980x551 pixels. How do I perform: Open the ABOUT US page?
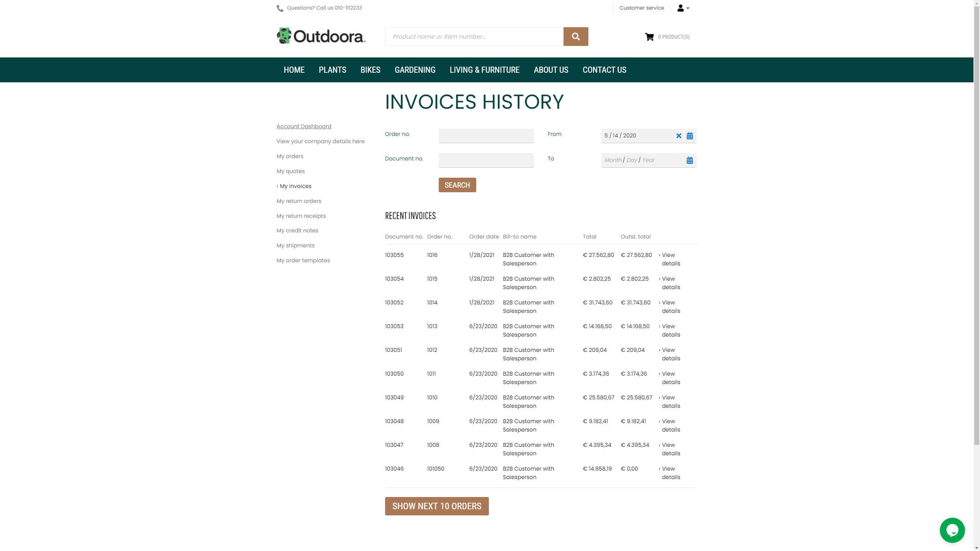click(x=551, y=70)
